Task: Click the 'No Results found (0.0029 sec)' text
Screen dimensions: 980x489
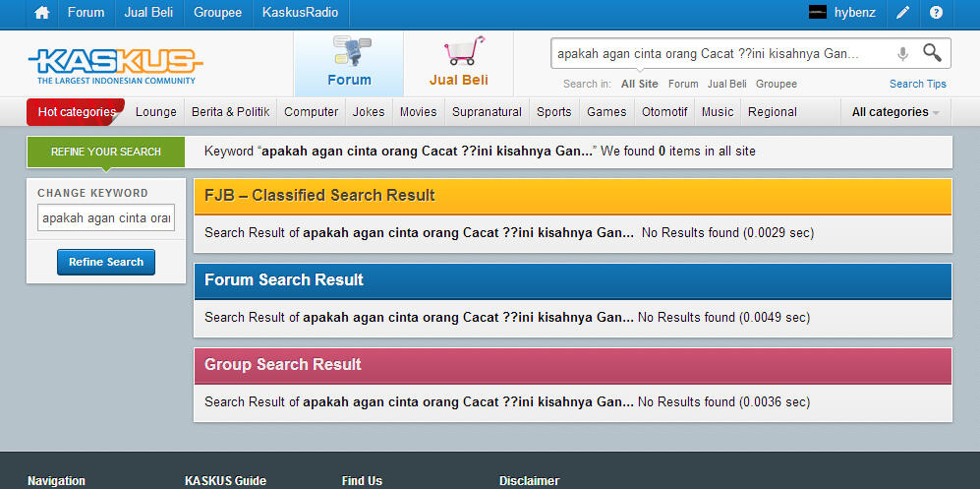Action: click(x=727, y=233)
